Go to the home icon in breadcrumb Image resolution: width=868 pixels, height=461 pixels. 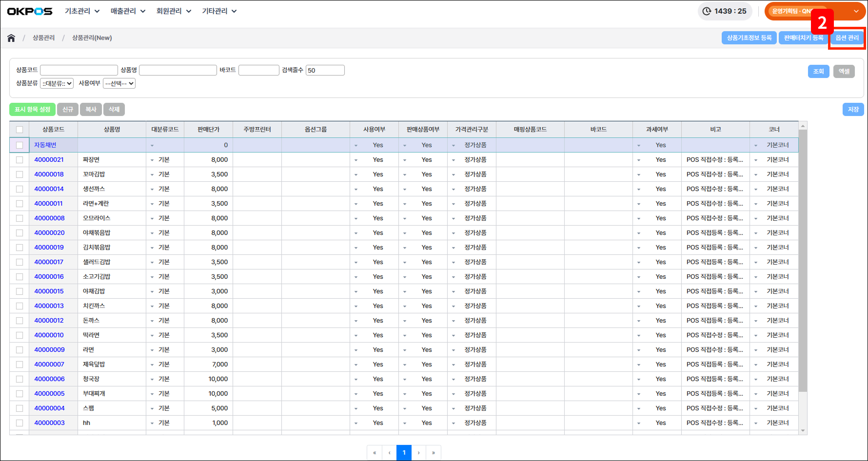(x=11, y=38)
